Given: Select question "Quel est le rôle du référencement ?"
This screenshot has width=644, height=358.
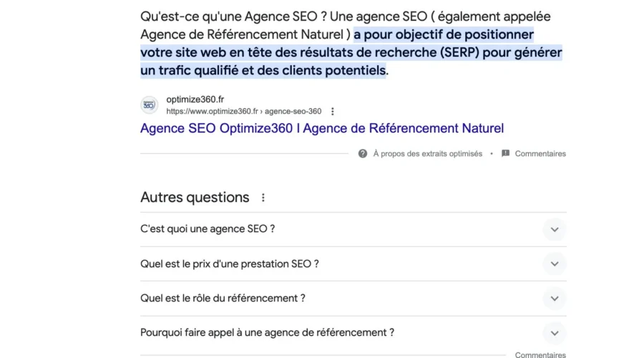Looking at the screenshot, I should pos(223,298).
